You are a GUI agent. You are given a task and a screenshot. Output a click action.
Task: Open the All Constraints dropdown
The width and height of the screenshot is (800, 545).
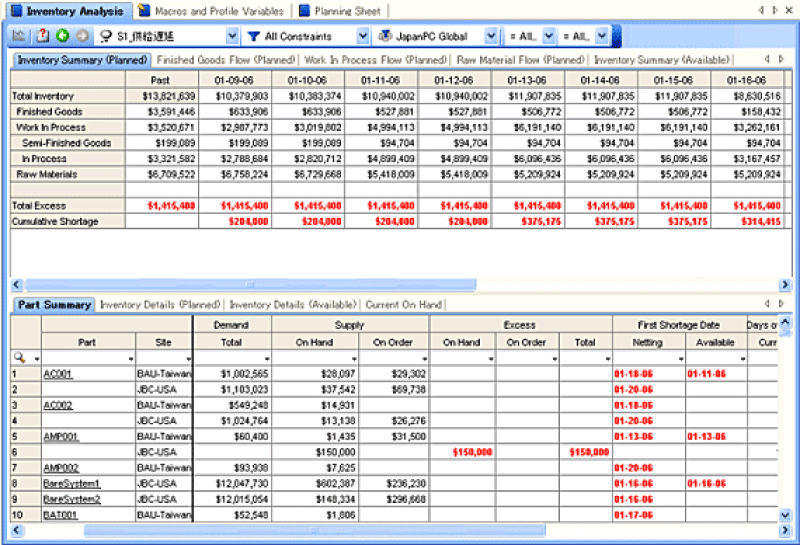coord(363,36)
